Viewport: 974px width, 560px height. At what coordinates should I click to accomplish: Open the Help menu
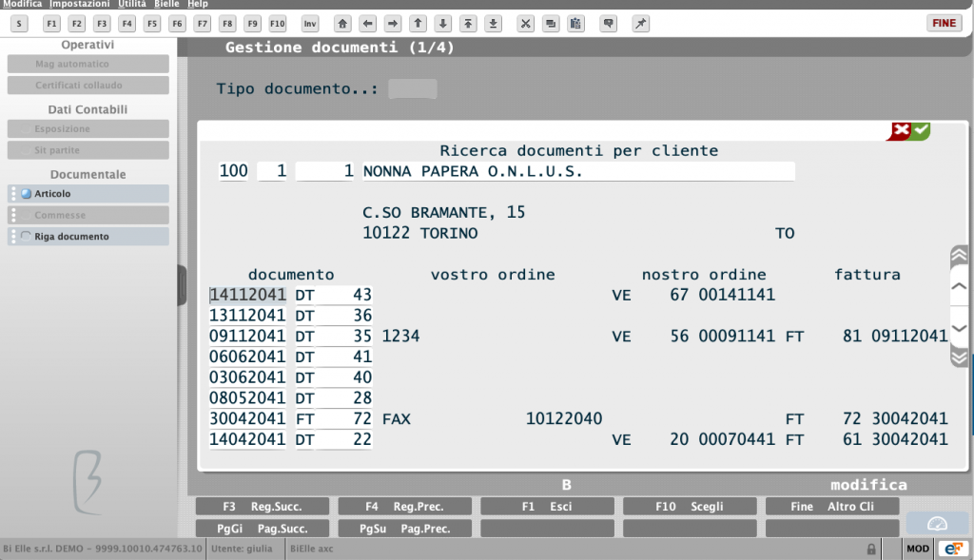(198, 4)
